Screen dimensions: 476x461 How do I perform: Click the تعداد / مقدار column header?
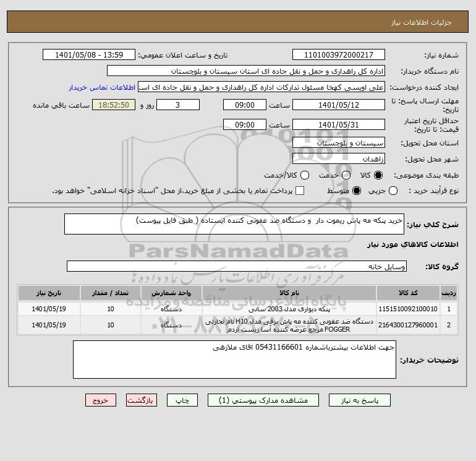pyautogui.click(x=111, y=293)
